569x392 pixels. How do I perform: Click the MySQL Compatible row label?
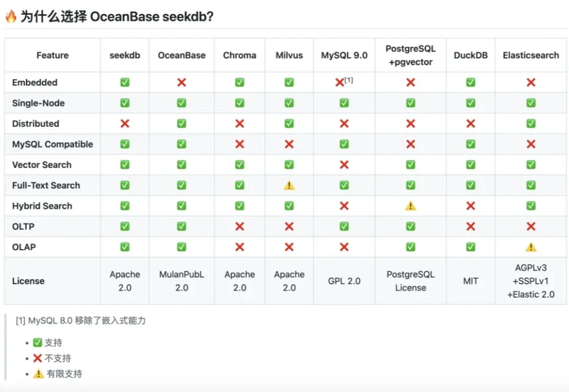[52, 144]
